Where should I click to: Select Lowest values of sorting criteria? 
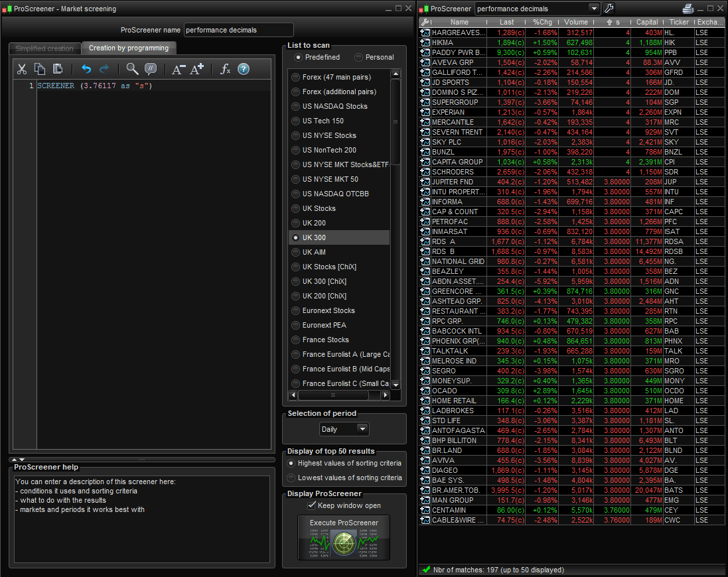tap(291, 478)
